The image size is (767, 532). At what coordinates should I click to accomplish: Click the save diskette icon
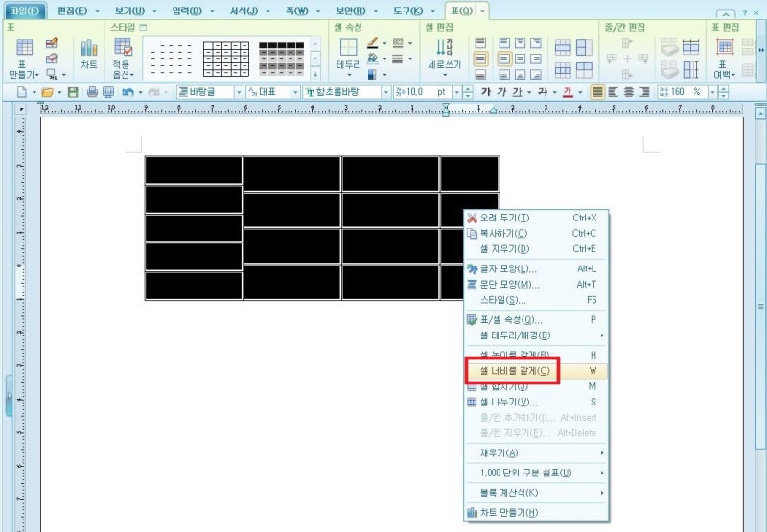point(73,92)
